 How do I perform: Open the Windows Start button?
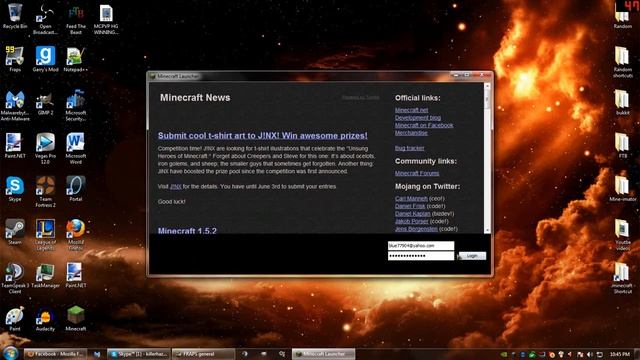pyautogui.click(x=10, y=353)
